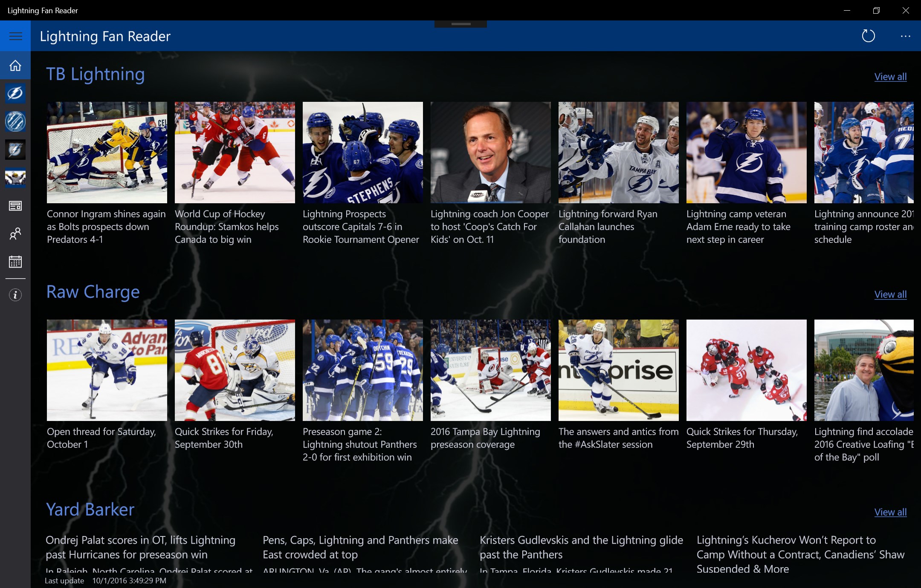This screenshot has height=588, width=921.
Task: View all TB Lightning articles
Action: pyautogui.click(x=890, y=77)
